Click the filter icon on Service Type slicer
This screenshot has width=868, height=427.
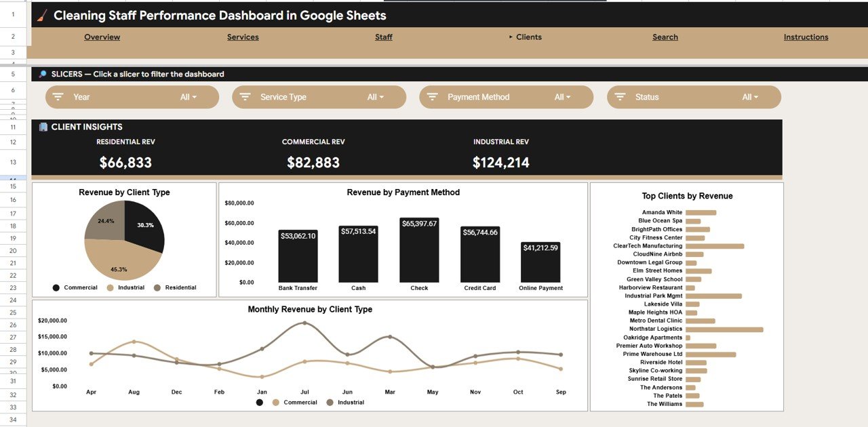point(245,97)
